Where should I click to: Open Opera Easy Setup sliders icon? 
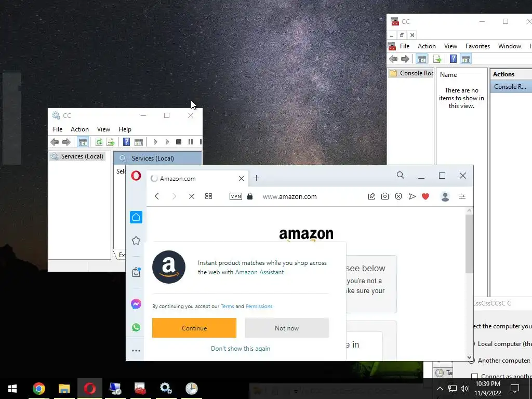click(462, 196)
